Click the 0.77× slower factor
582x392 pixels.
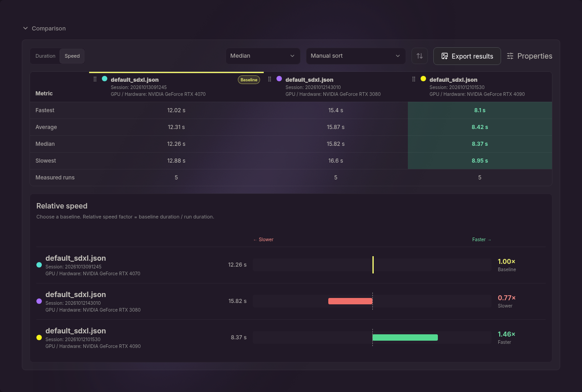coord(507,298)
